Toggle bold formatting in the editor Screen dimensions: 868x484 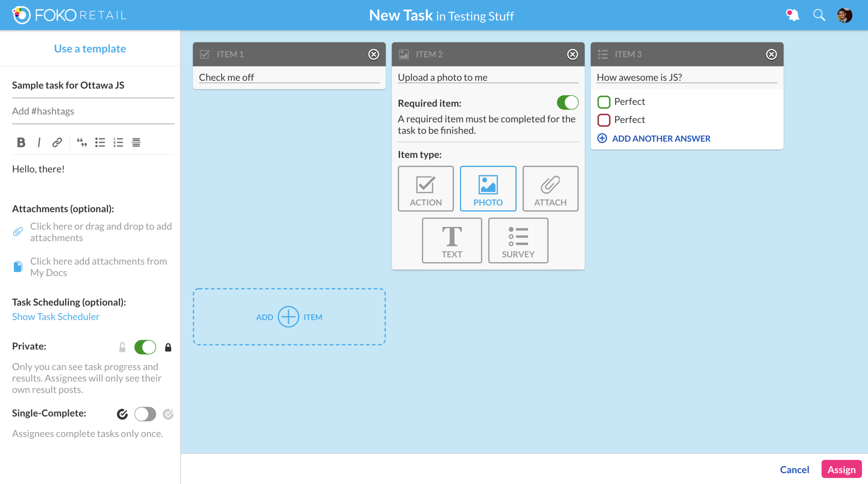(x=21, y=142)
